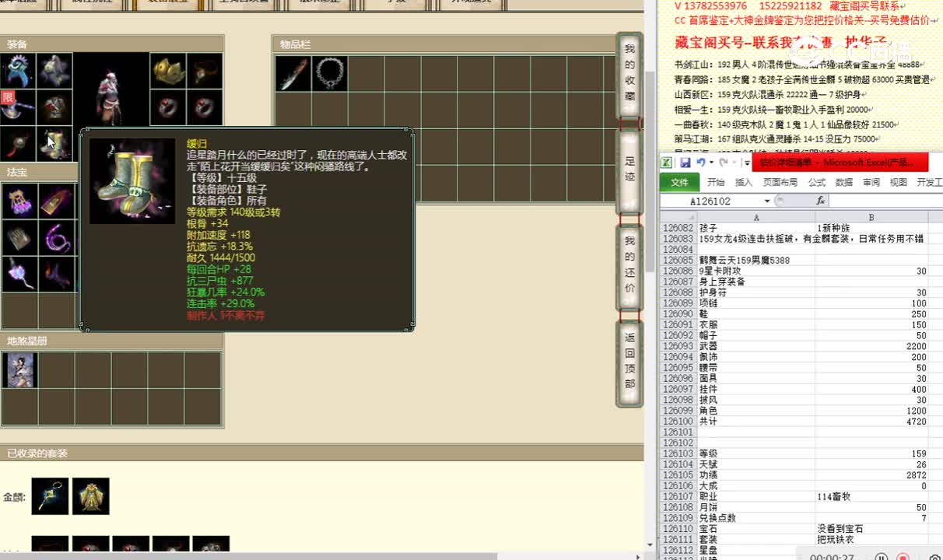Select the boots slot in equipment
Viewport: 943px width, 560px height.
click(54, 144)
